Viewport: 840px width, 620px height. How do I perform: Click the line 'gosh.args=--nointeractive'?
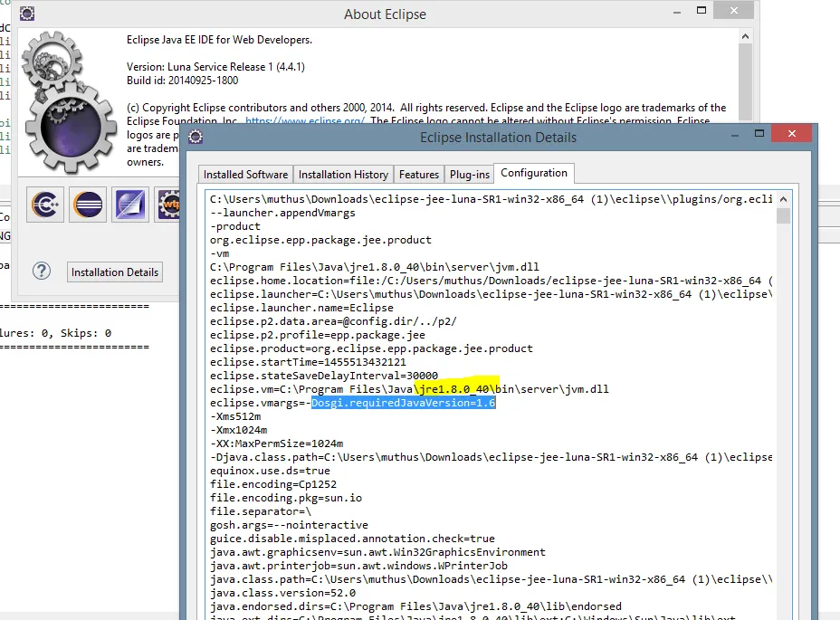click(x=289, y=525)
